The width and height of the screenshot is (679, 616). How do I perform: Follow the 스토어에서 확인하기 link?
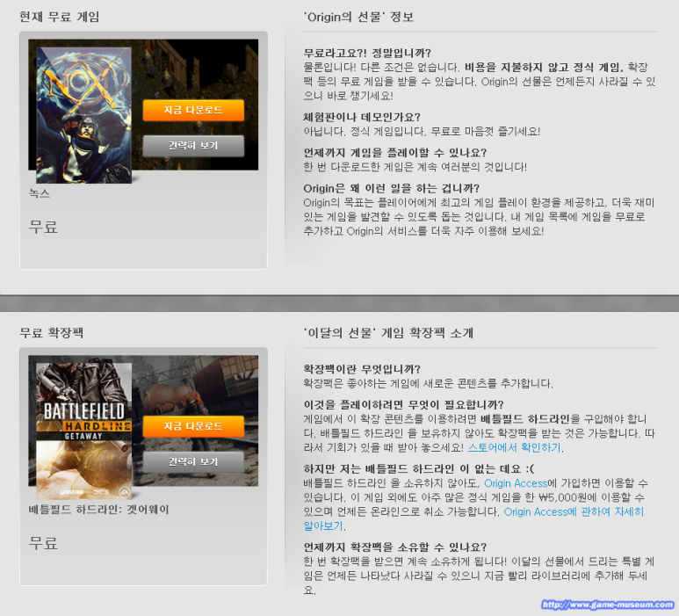[x=514, y=447]
